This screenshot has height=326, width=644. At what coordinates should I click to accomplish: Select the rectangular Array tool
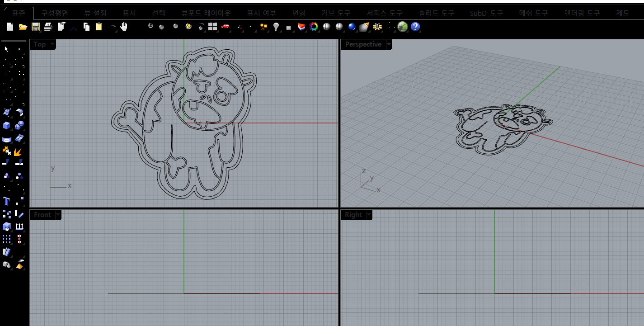6,238
